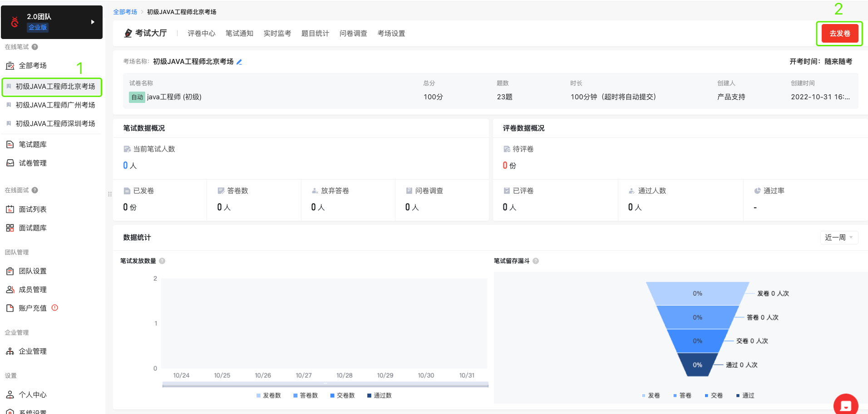This screenshot has height=414, width=868.
Task: Click flag icon of 初级JAVA工程师广州考场
Action: click(9, 105)
